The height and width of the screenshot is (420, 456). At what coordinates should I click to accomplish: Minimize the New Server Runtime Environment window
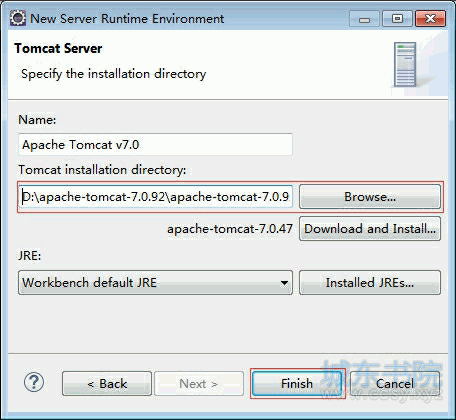coord(364,19)
